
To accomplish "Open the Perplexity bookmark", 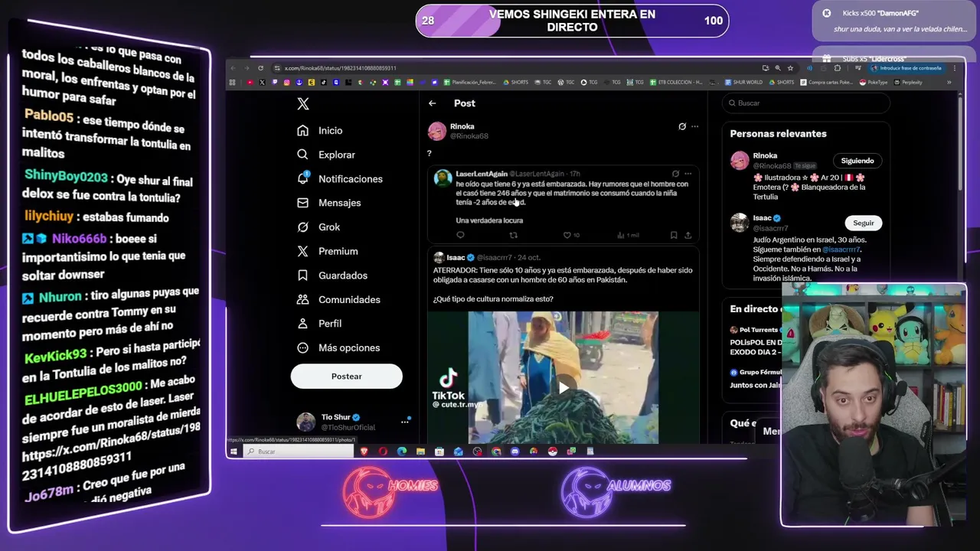I will coord(908,82).
